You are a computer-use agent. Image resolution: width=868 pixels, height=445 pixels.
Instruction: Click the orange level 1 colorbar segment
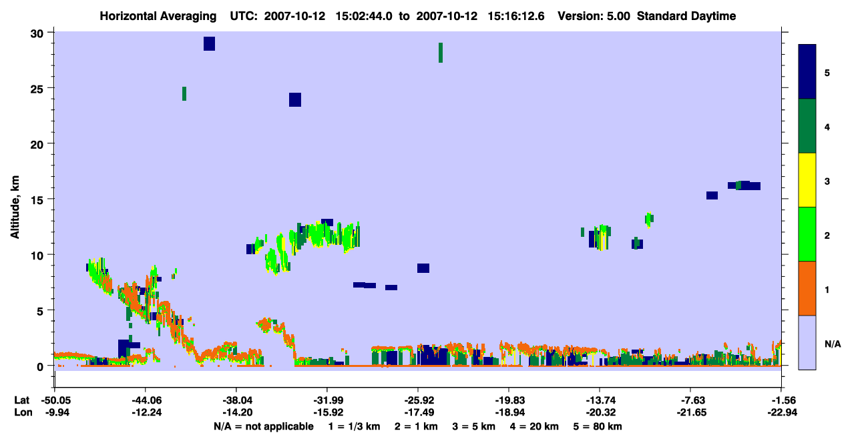[807, 288]
